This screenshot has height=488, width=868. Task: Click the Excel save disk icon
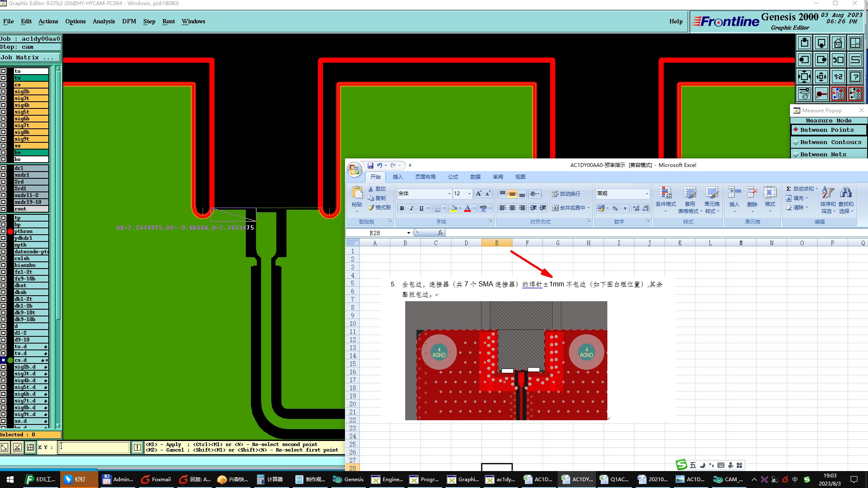coord(370,165)
